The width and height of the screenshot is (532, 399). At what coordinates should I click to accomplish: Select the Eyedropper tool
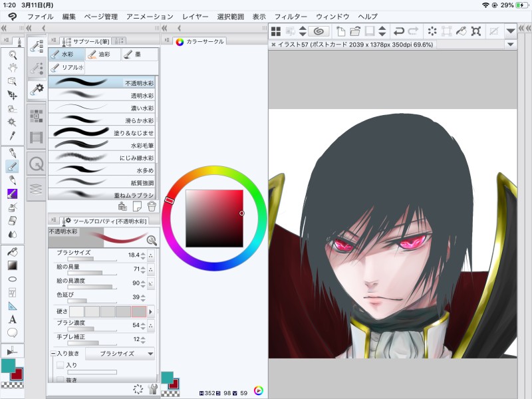(13, 136)
